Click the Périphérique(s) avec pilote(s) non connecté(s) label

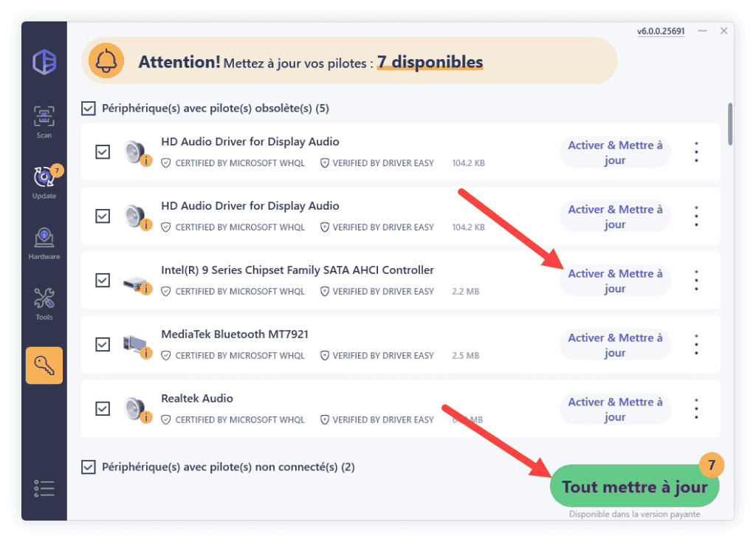pos(228,467)
